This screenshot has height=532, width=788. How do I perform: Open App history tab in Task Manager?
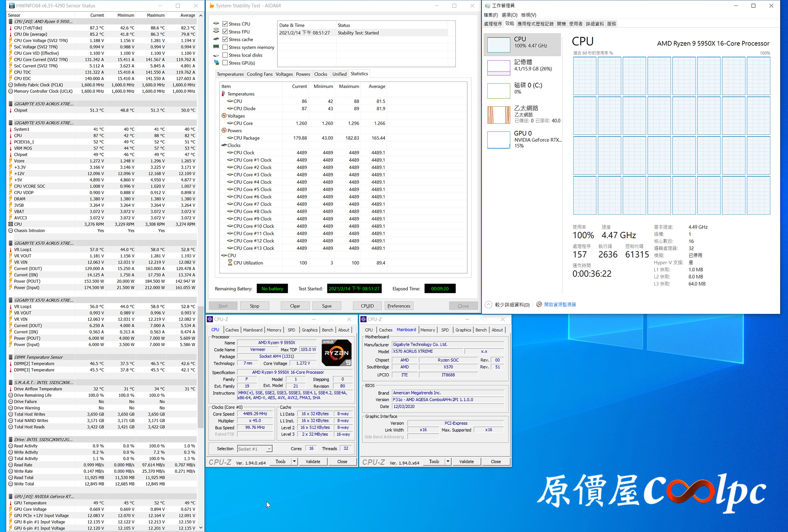click(x=535, y=24)
